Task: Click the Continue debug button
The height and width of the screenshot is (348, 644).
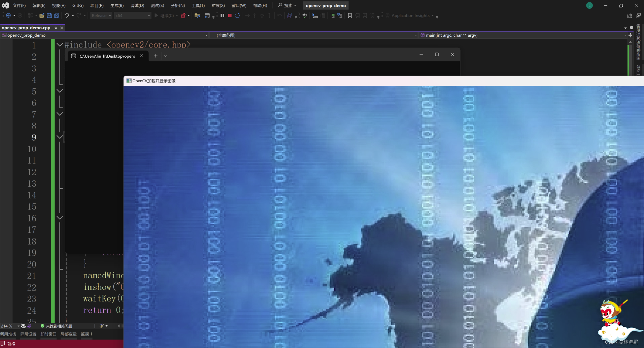Action: tap(164, 15)
